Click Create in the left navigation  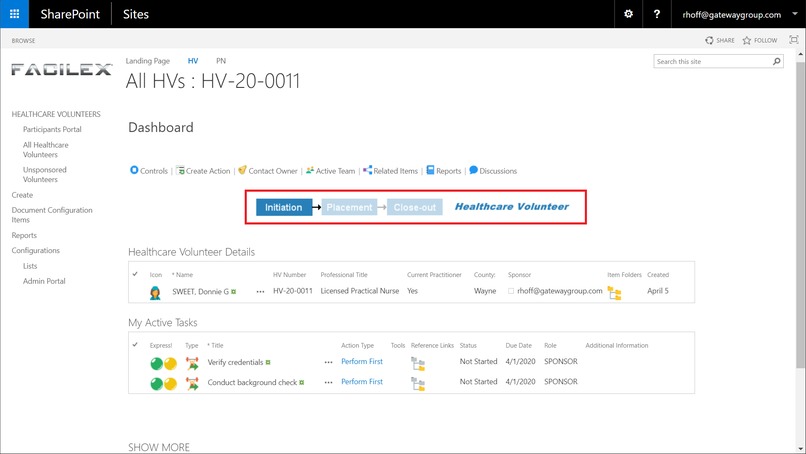[22, 195]
